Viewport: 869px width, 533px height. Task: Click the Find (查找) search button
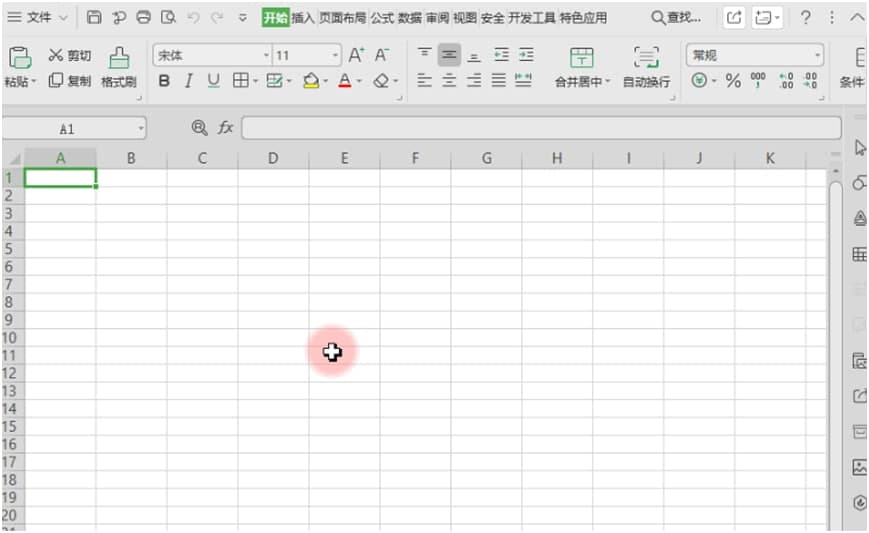point(676,18)
